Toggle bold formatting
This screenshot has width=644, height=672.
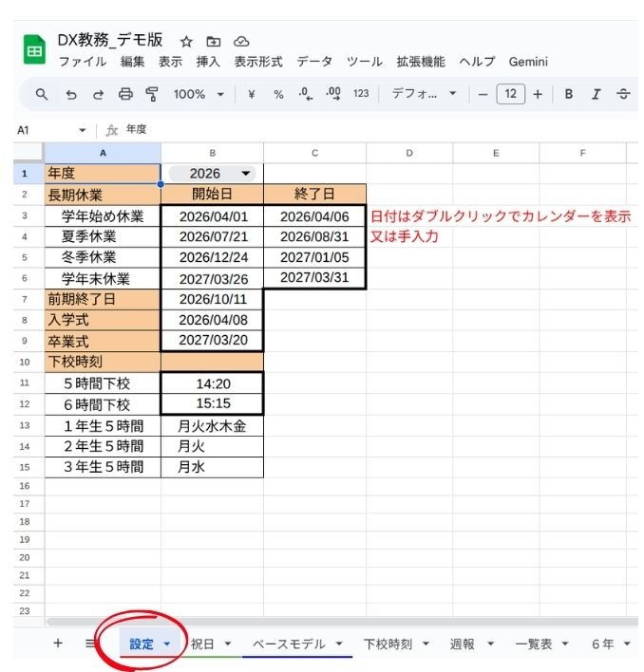click(569, 94)
